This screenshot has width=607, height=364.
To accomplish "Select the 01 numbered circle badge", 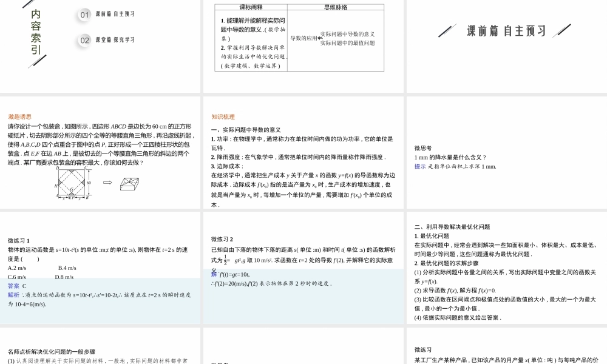I will point(83,15).
